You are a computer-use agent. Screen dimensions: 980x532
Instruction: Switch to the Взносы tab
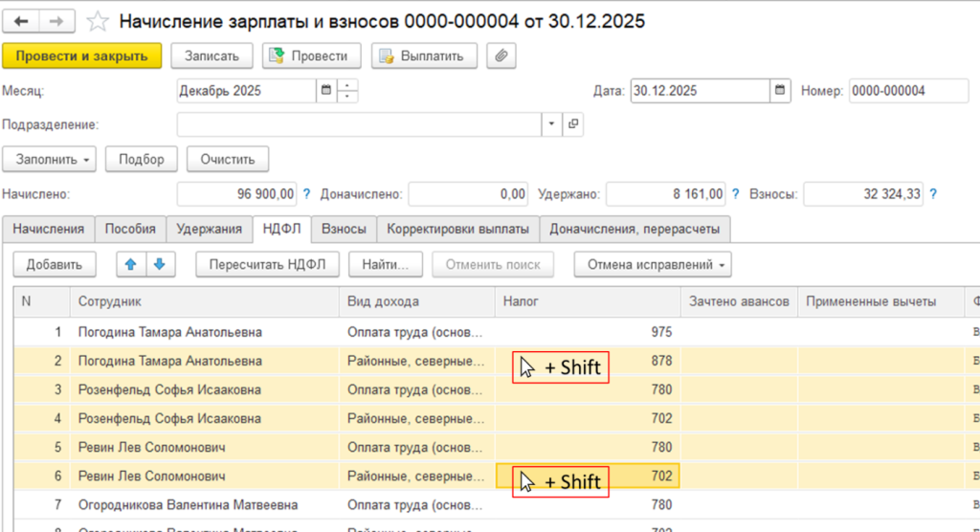(x=343, y=229)
